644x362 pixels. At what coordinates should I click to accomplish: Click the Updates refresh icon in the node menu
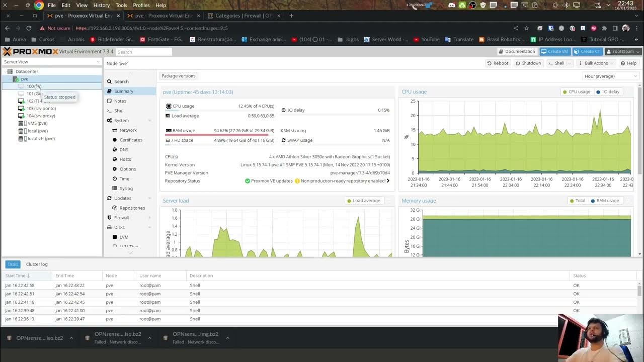click(109, 198)
